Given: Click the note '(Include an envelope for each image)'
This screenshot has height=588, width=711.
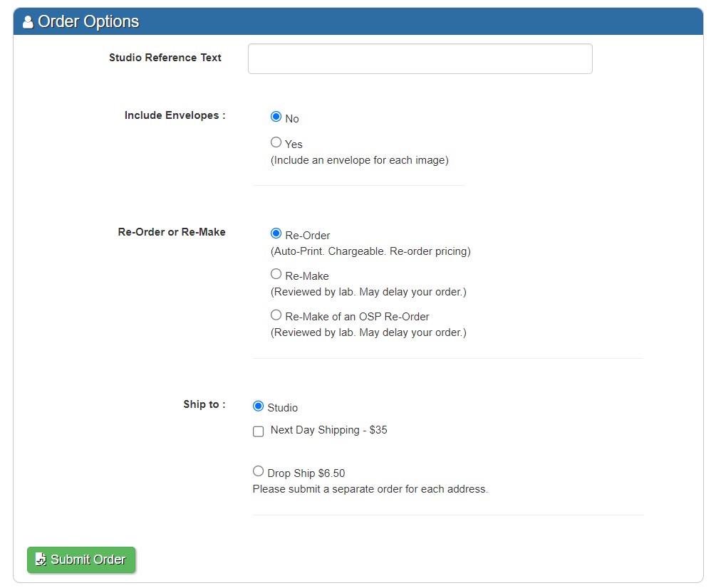Looking at the screenshot, I should coord(360,160).
